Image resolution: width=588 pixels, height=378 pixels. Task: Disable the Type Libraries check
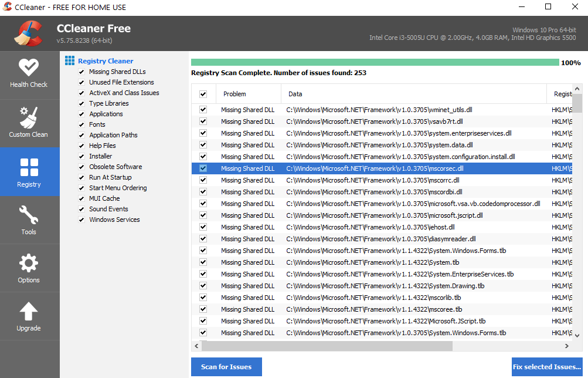[81, 103]
